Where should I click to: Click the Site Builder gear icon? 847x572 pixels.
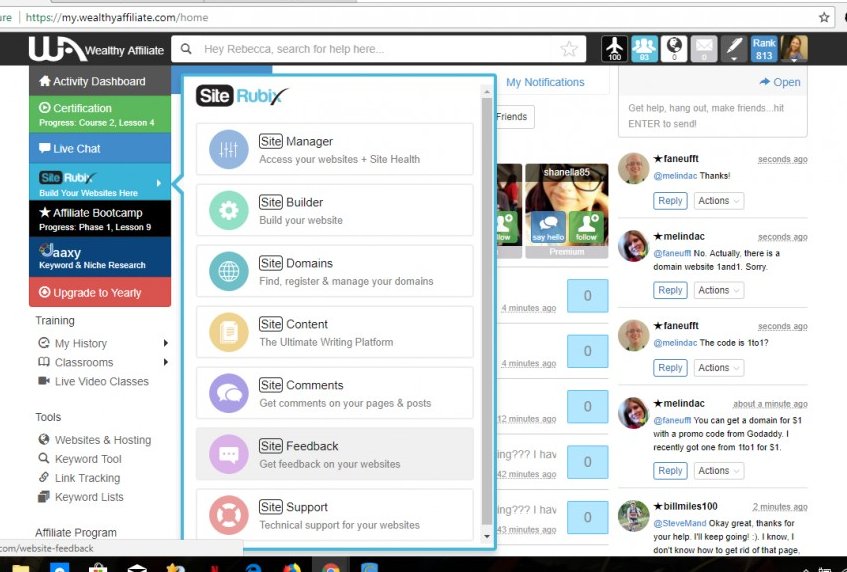click(228, 211)
